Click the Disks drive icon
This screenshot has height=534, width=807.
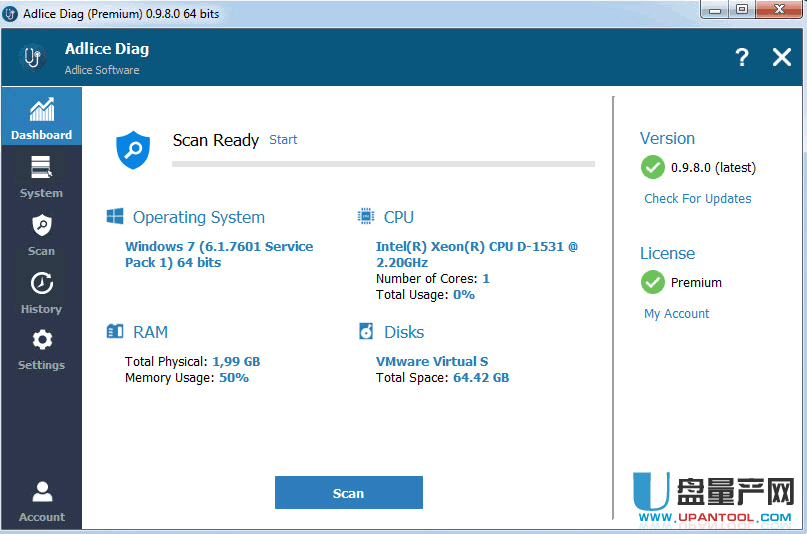click(x=366, y=332)
